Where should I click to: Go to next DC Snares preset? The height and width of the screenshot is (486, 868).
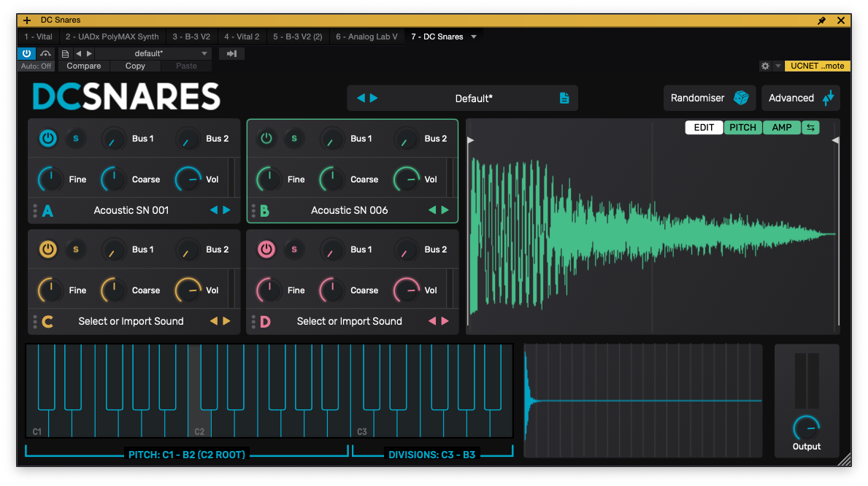[374, 98]
